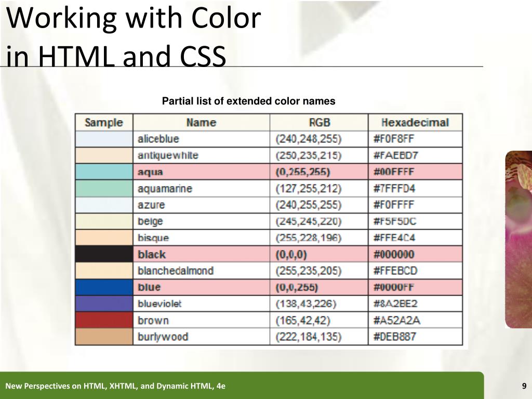The width and height of the screenshot is (532, 399).
Task: Pick the beige sample swatch
Action: [x=104, y=221]
